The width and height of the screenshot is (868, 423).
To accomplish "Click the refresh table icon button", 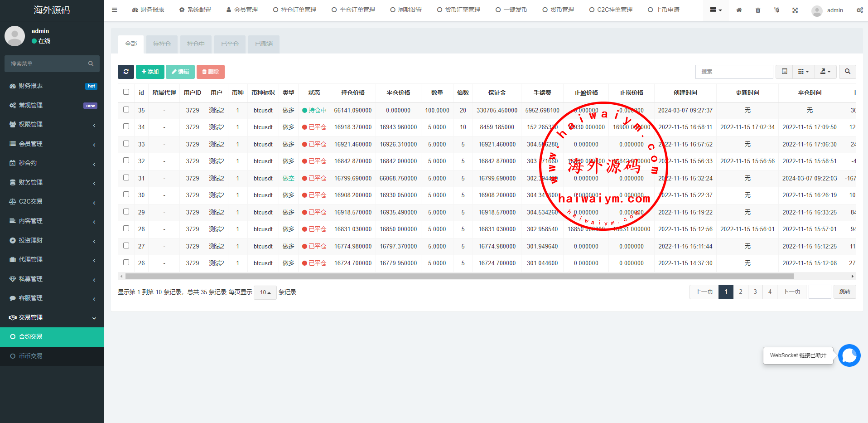I will (x=125, y=72).
